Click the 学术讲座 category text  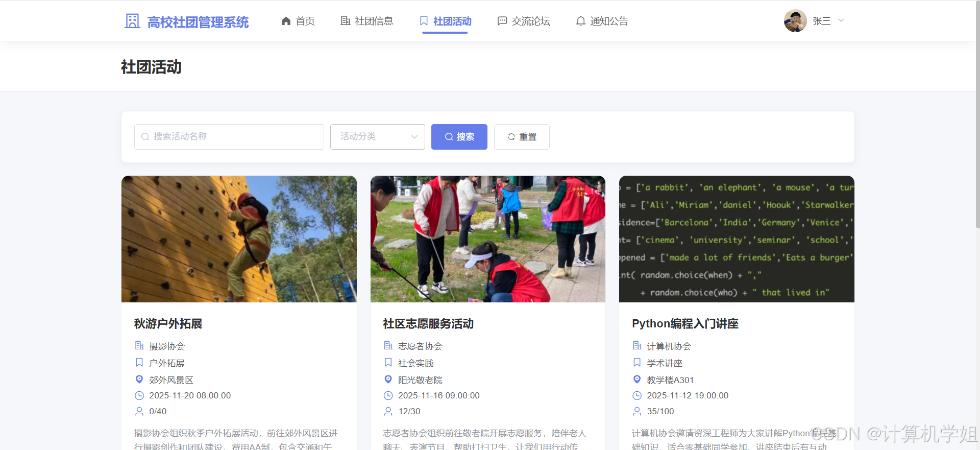(x=665, y=363)
